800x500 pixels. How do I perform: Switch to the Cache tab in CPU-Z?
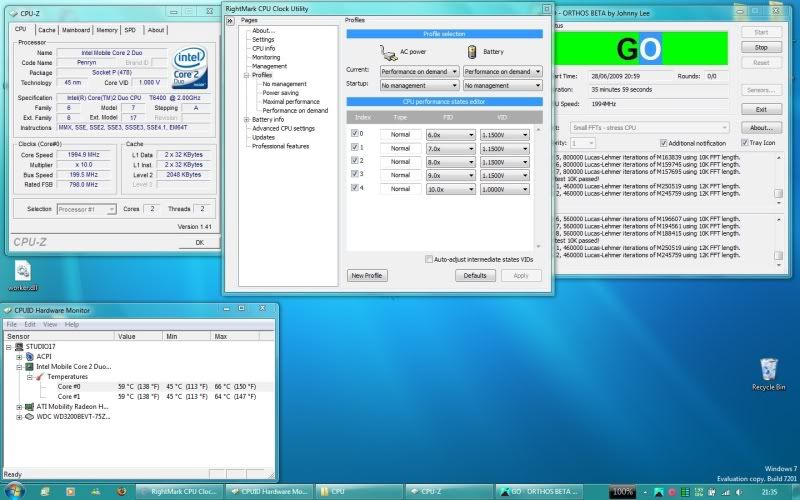pos(46,30)
